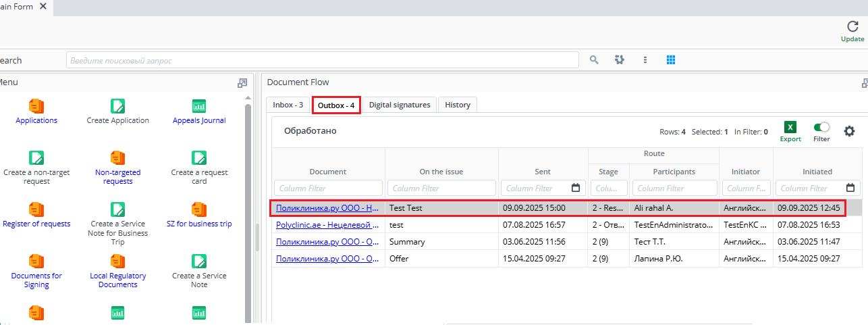Open the Sent column date picker
Screen dimensions: 868x325
point(576,189)
